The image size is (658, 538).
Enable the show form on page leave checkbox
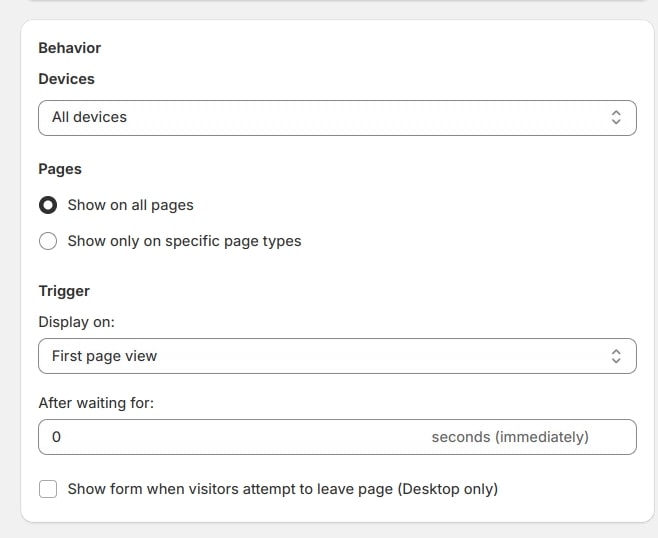point(47,489)
